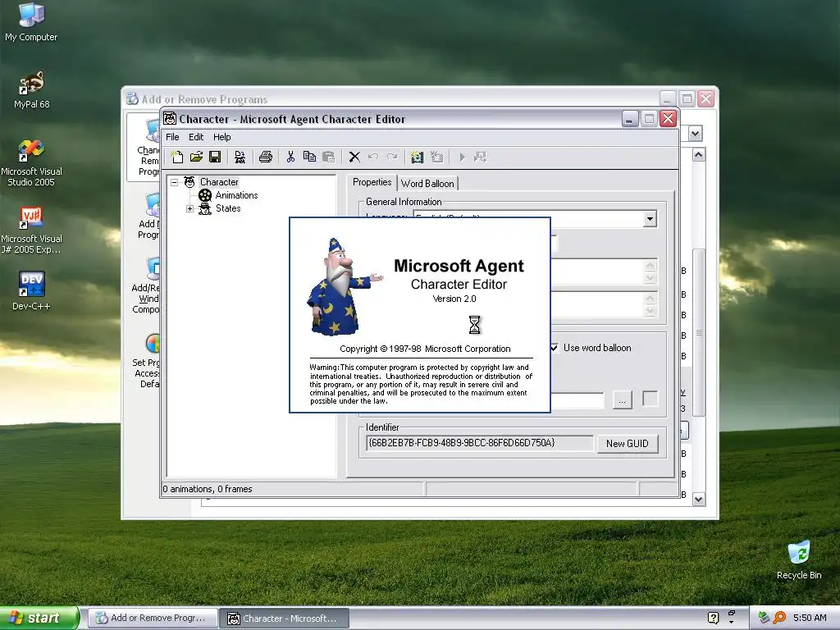Switch to the Word Balloon tab
Screen dimensions: 840x630
(x=427, y=183)
